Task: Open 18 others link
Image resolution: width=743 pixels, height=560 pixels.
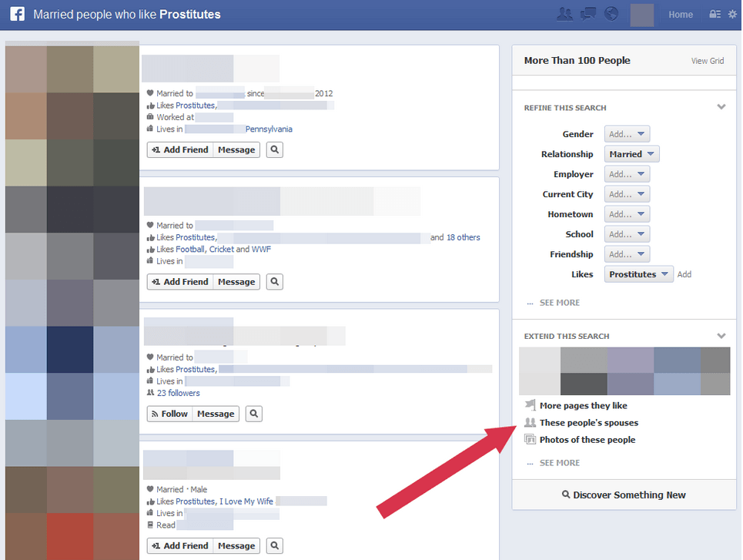Action: pyautogui.click(x=463, y=237)
